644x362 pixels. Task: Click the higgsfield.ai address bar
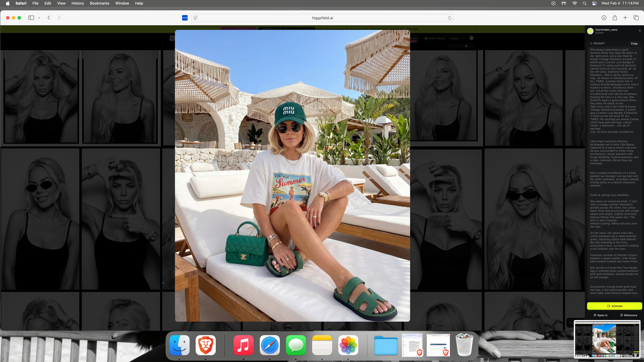tap(322, 18)
